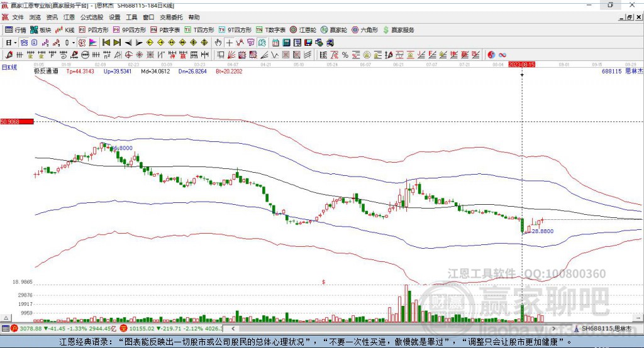Image resolution: width=644 pixels, height=348 pixels.
Task: Open the calculator icon
Action: click(287, 43)
